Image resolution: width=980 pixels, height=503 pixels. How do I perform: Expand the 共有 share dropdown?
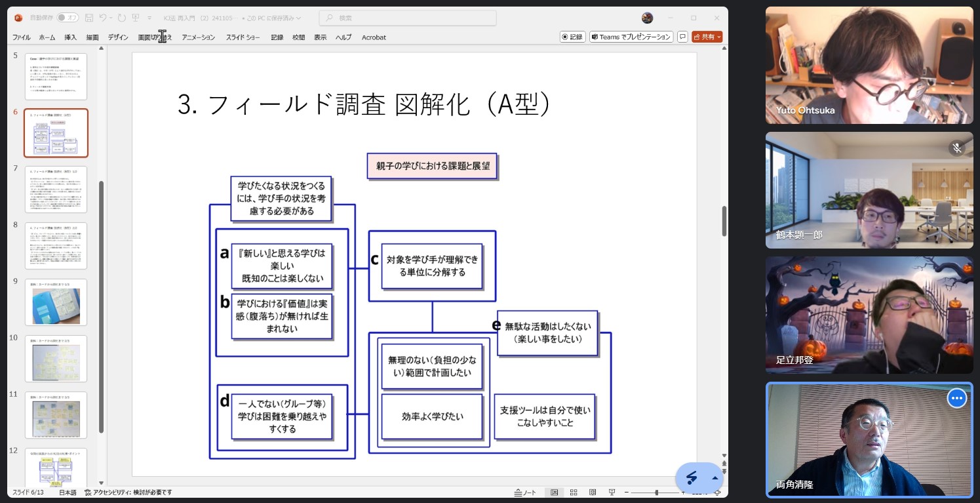click(x=719, y=37)
